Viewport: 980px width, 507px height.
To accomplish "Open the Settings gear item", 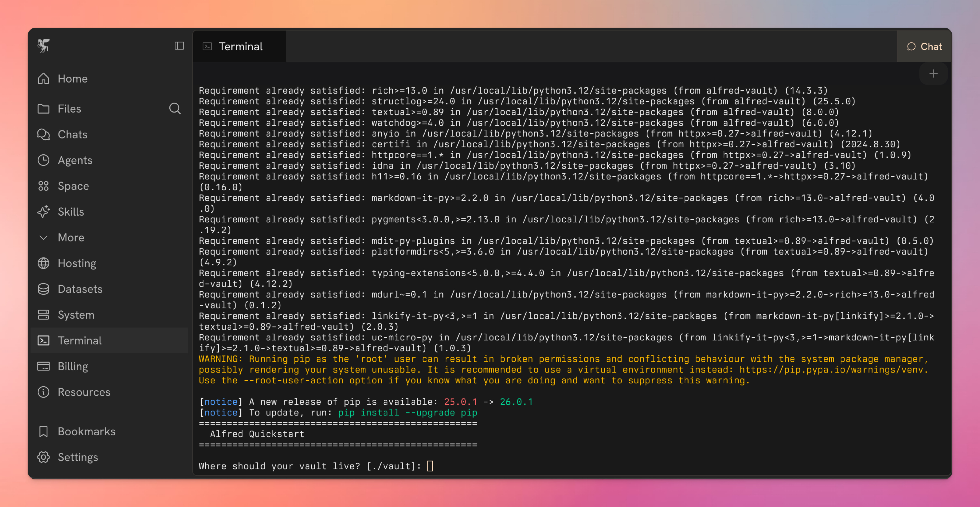I will click(78, 457).
